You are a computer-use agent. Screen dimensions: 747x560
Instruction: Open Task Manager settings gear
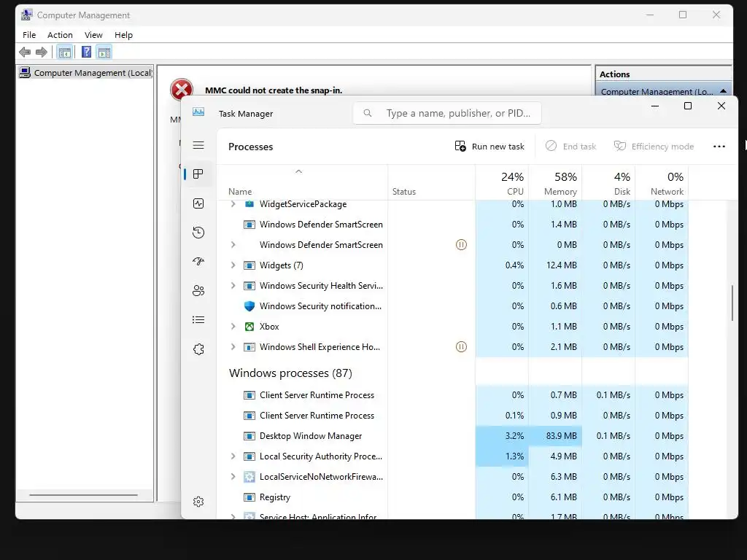click(198, 502)
